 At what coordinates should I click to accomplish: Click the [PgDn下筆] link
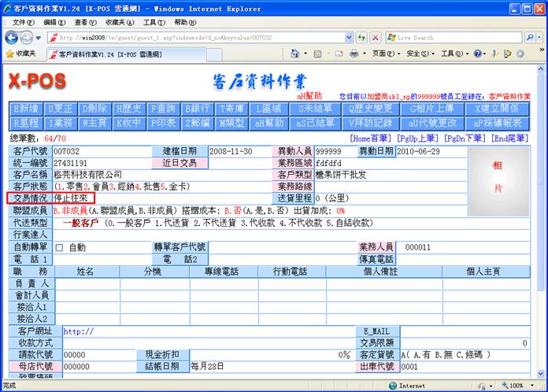pos(465,139)
